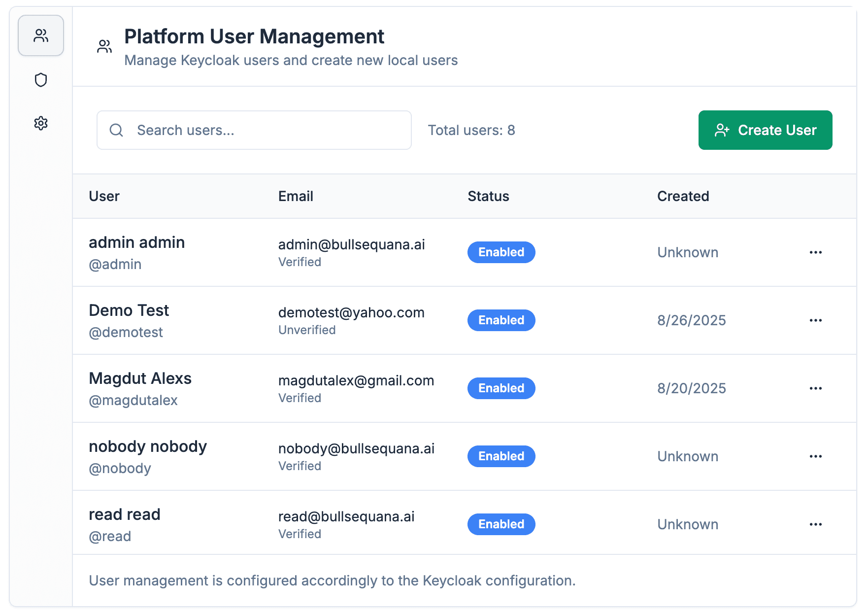
Task: Open actions menu for Magdut Alexs
Action: pos(815,388)
